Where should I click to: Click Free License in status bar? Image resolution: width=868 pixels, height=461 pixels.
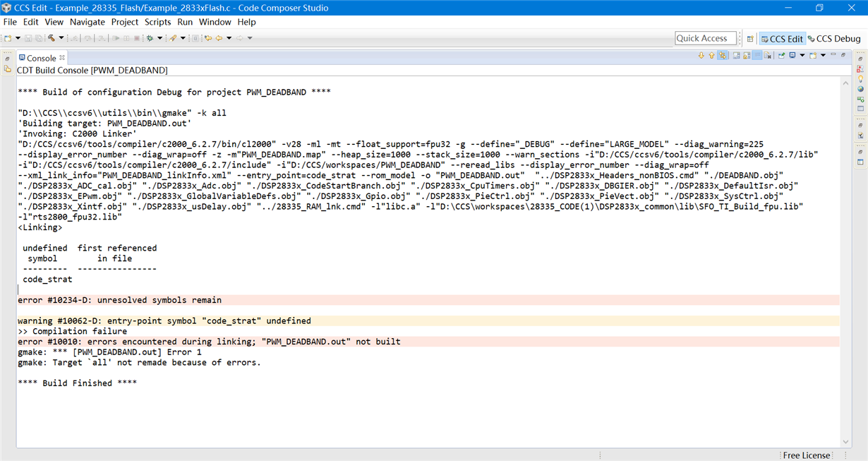(806, 455)
